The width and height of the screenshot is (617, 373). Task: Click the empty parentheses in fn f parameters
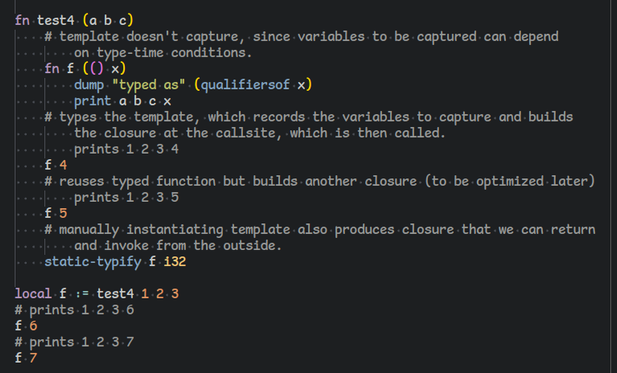point(97,69)
